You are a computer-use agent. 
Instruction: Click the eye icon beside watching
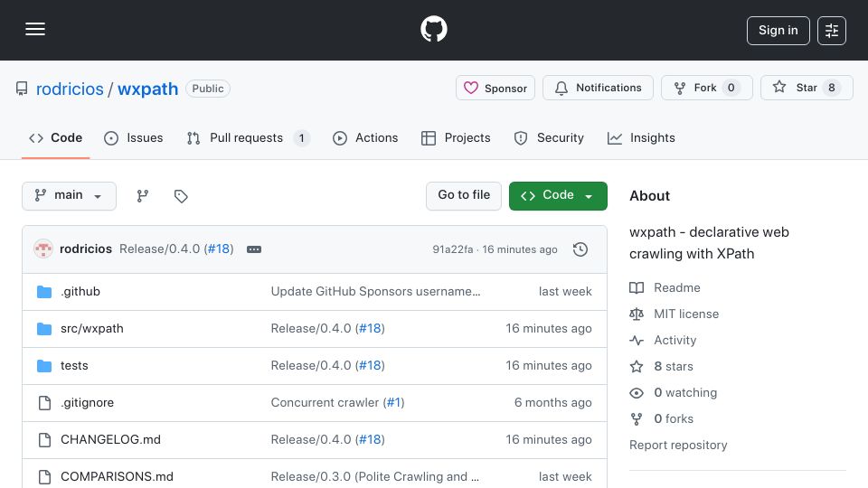click(x=637, y=393)
